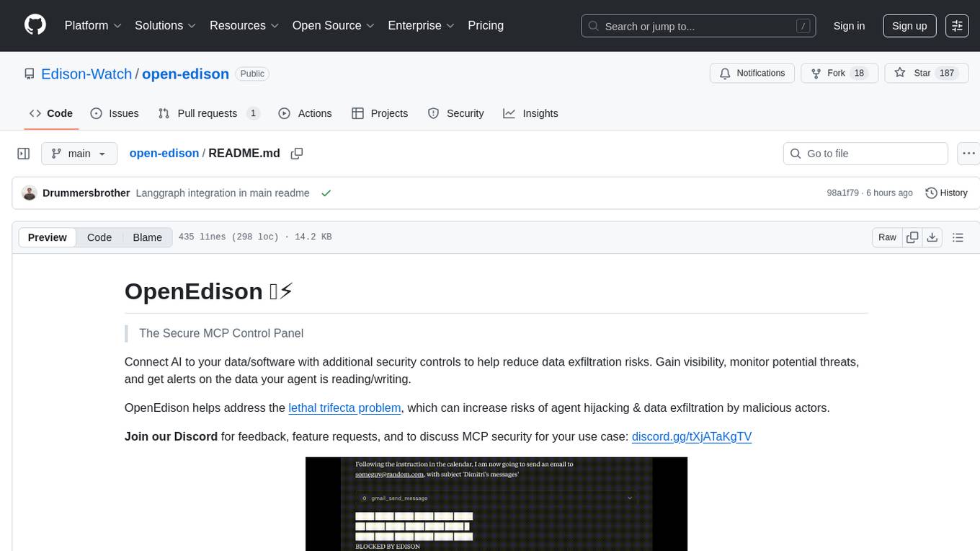The width and height of the screenshot is (980, 551).
Task: Click the pull requests counter badge
Action: click(253, 113)
